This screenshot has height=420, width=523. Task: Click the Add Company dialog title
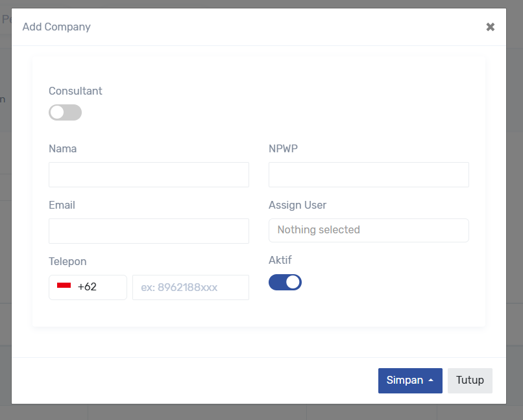(56, 27)
